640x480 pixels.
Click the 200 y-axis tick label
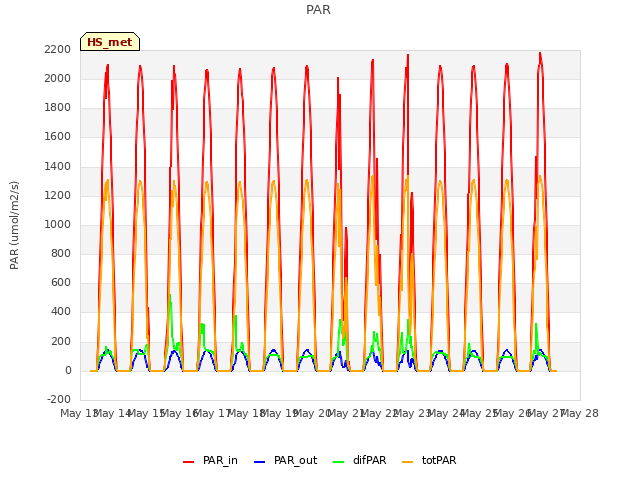pos(61,341)
